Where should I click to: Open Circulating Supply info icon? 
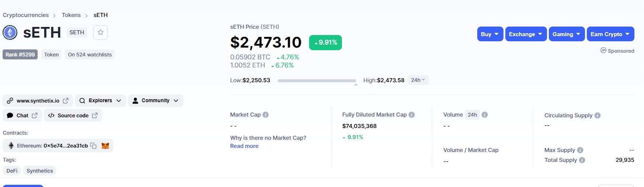[598, 115]
